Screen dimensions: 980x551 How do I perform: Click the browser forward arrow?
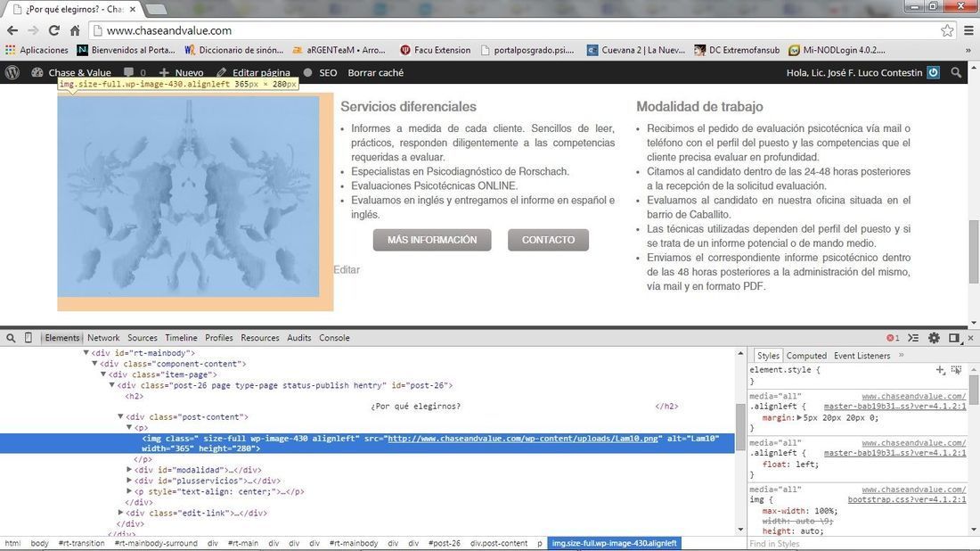point(33,30)
